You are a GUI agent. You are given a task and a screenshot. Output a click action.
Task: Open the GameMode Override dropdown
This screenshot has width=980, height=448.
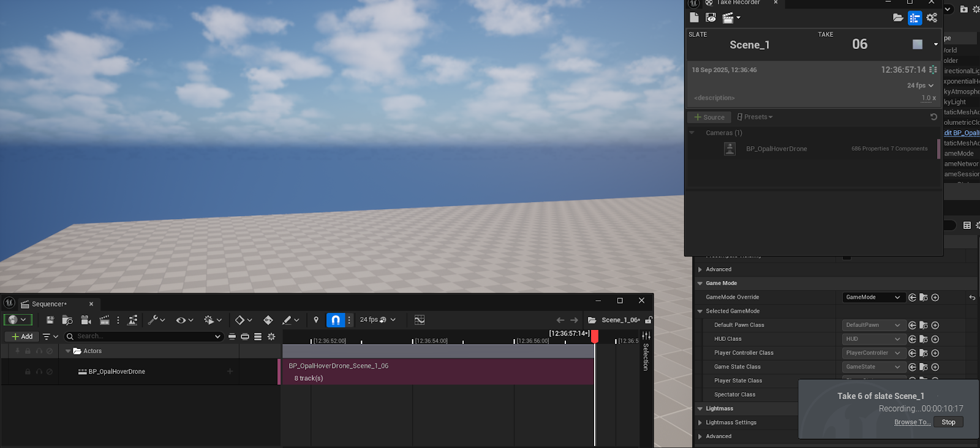[x=873, y=297]
